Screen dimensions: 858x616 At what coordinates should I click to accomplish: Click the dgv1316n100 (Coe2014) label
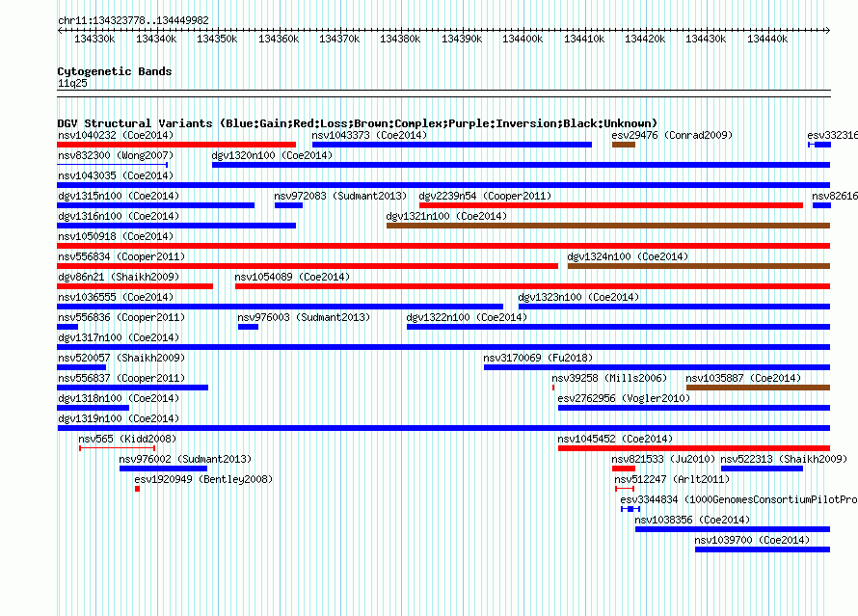119,216
